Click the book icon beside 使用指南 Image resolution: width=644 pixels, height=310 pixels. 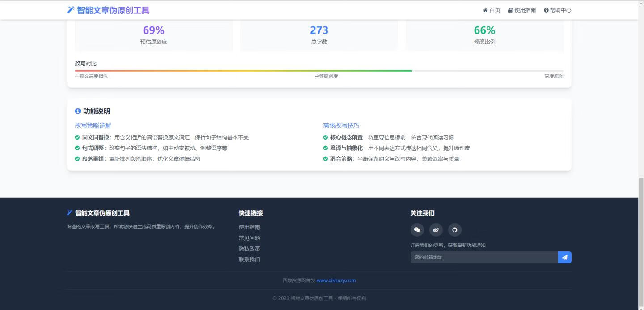(510, 10)
